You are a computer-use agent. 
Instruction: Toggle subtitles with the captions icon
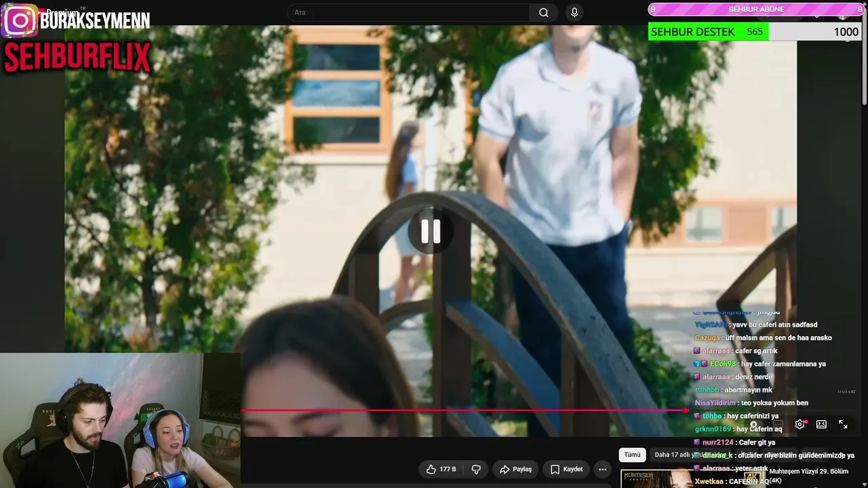[x=778, y=425]
